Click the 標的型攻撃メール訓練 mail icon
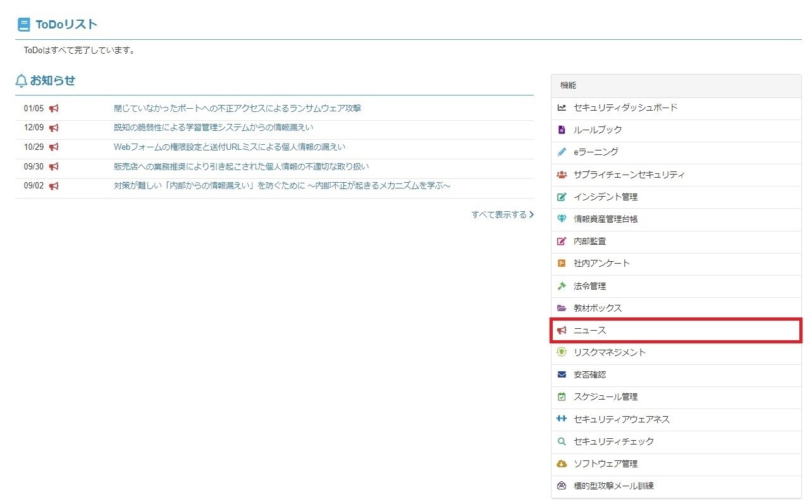 click(x=562, y=486)
